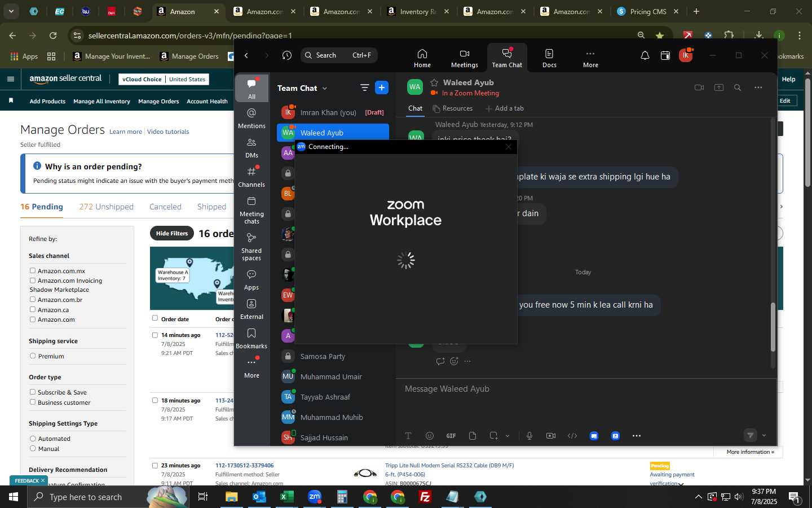Open the Mentions section in Zoom sidebar
Screen dimensions: 812x508
coord(251,119)
